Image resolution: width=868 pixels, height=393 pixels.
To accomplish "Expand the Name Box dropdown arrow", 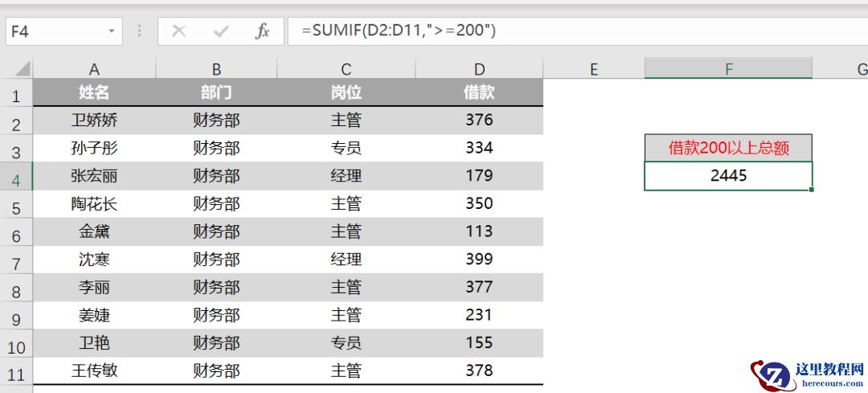I will (111, 31).
